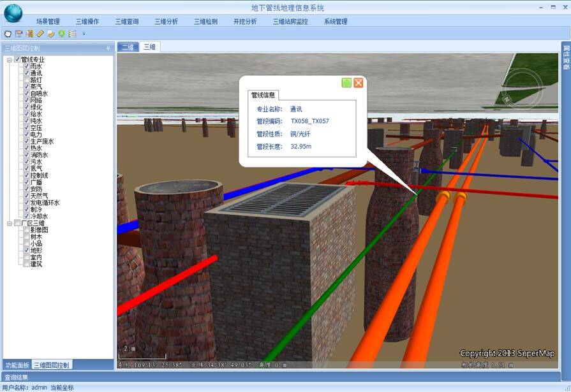Select the pan hand tool in toolbar
This screenshot has width=571, height=392.
click(x=8, y=34)
